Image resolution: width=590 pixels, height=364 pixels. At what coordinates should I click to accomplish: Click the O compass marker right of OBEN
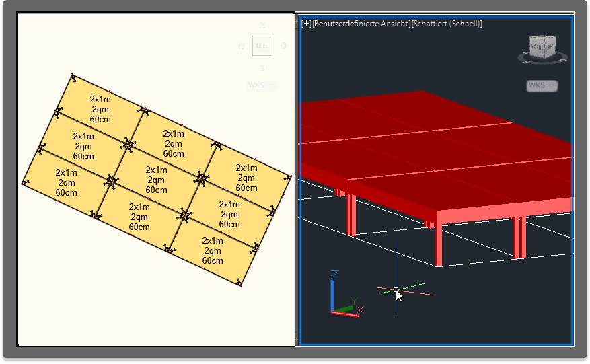(x=283, y=46)
